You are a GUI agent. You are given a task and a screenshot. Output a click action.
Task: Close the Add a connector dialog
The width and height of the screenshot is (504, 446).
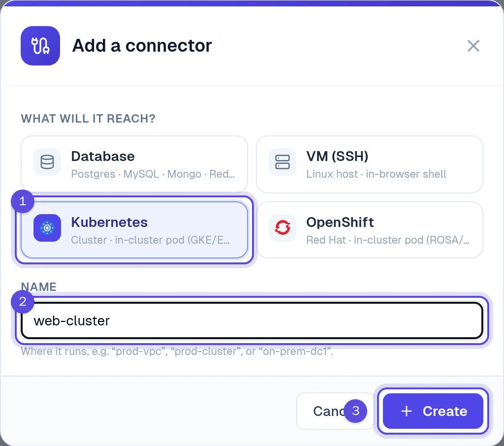tap(473, 46)
